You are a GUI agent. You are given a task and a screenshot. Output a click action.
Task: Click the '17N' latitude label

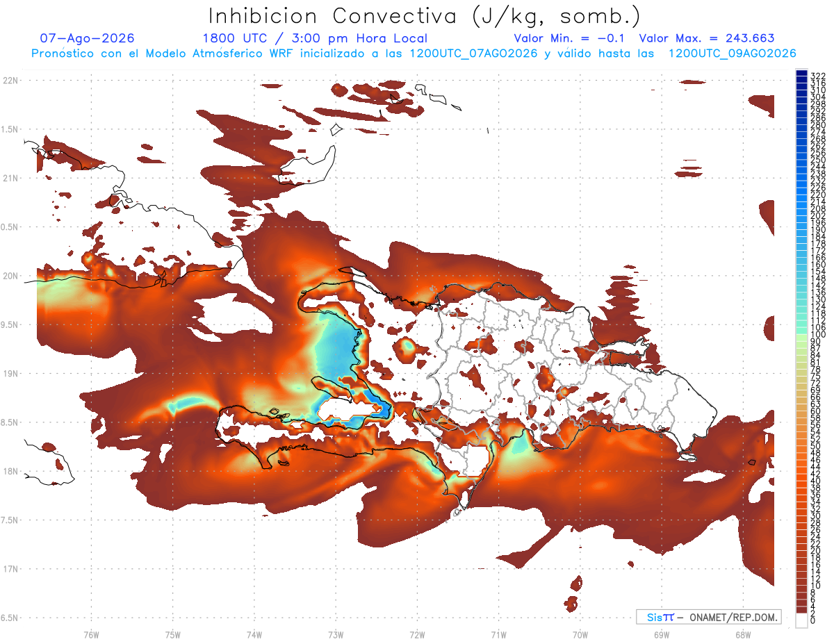click(x=10, y=569)
